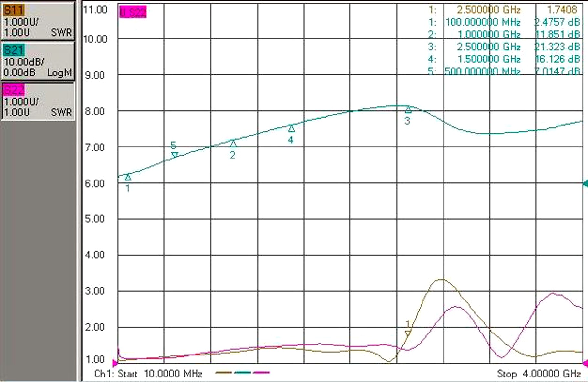This screenshot has height=382, width=588.
Task: Select the teal S21 trace label
Action: [13, 50]
